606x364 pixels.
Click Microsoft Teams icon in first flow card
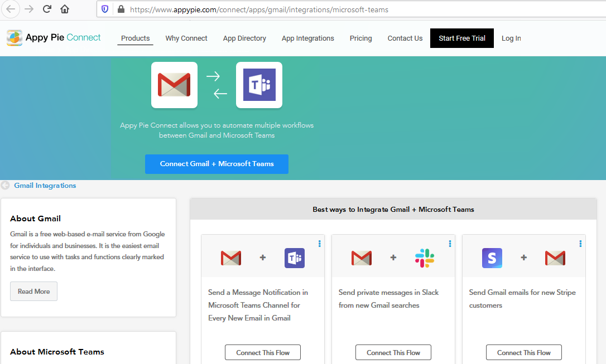pos(295,258)
